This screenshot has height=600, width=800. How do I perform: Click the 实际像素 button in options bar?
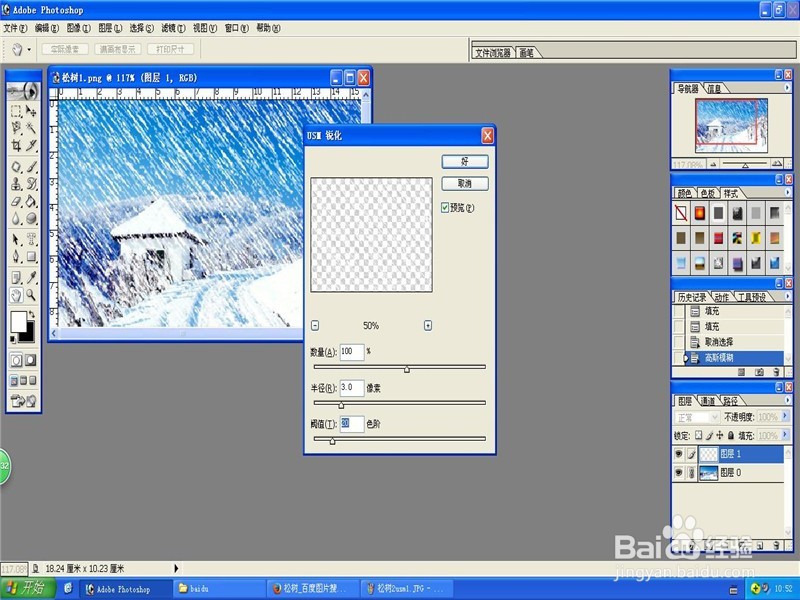pyautogui.click(x=65, y=49)
